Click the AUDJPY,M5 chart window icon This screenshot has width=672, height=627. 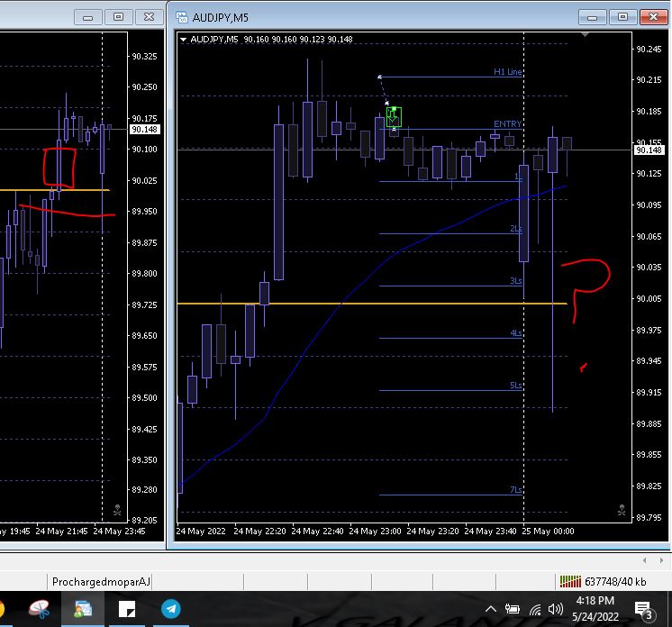[x=182, y=18]
